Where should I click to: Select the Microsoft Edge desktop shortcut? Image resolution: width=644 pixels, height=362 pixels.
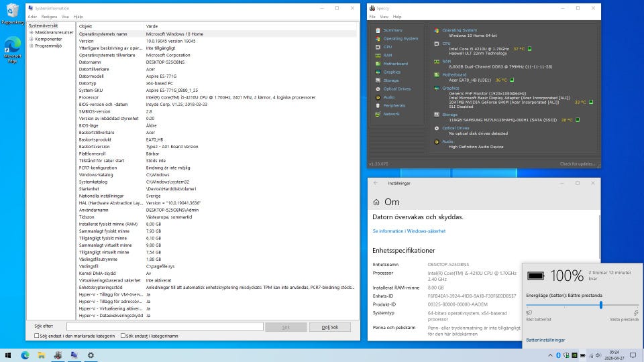coord(12,49)
